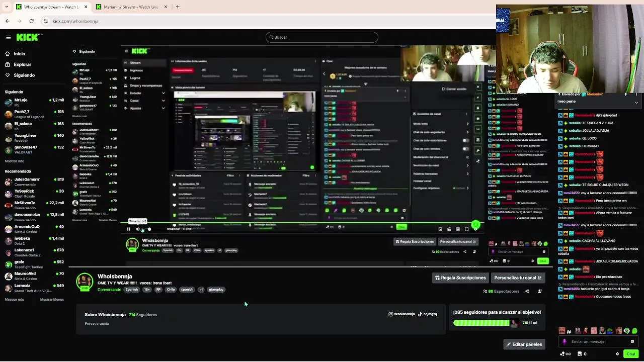Open the Conversando category link below the large Whoisbennja title

point(109,290)
